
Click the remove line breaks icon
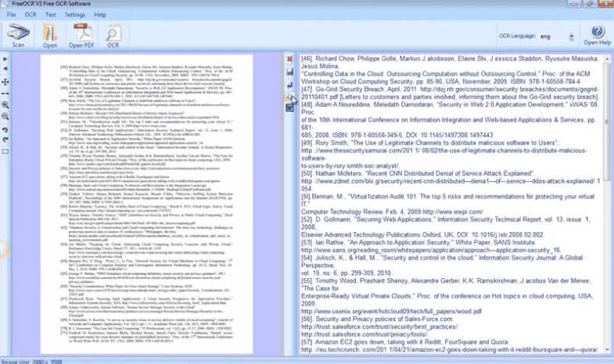[x=289, y=84]
